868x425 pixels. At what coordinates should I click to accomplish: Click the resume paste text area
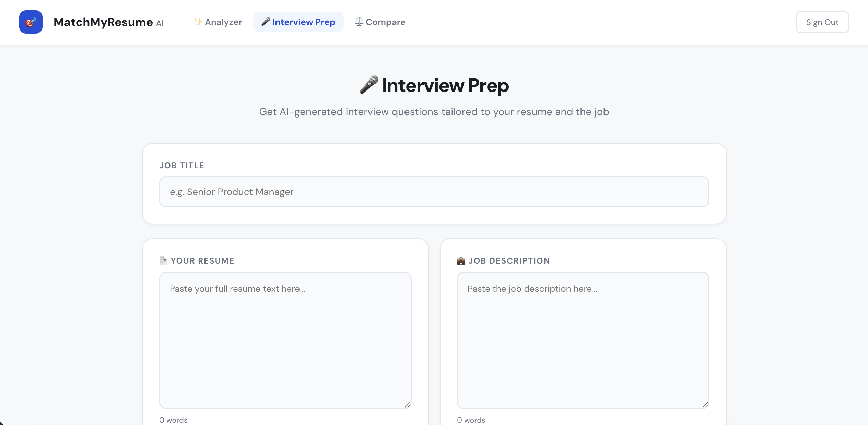285,339
